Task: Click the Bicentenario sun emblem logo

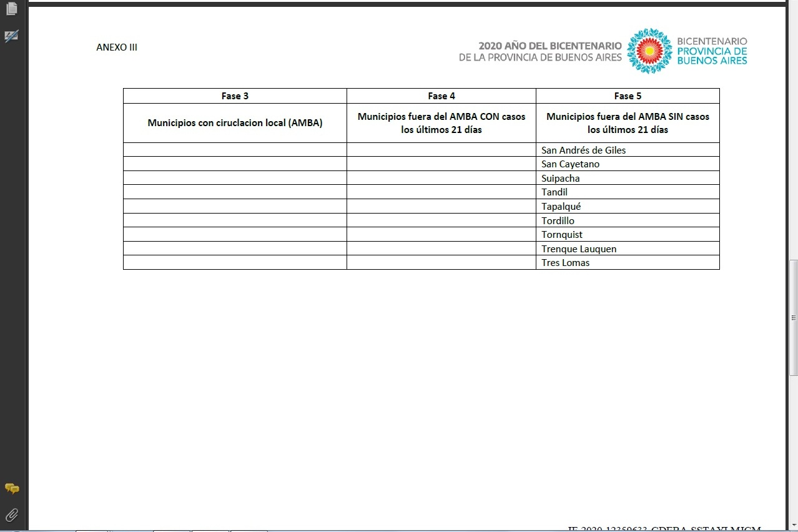Action: (x=649, y=51)
